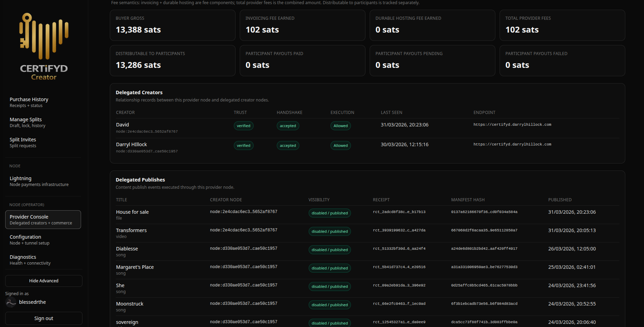Click the Sign out button
This screenshot has width=644, height=327.
(x=44, y=318)
